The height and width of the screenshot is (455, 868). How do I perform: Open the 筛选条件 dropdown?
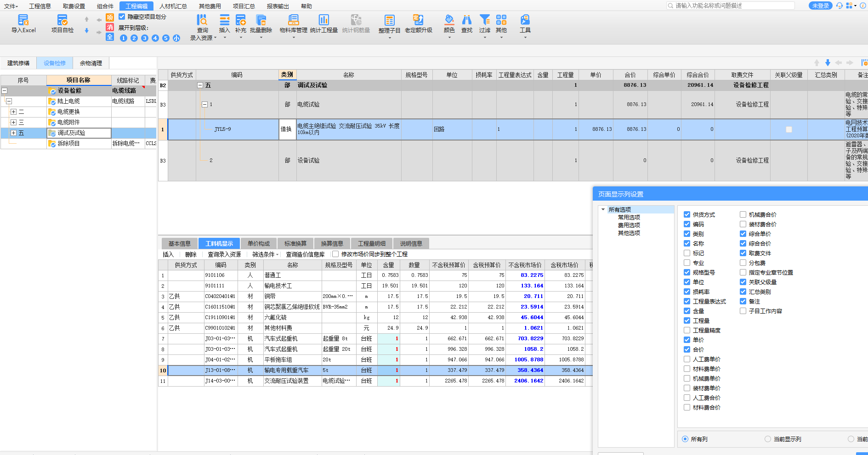click(265, 254)
